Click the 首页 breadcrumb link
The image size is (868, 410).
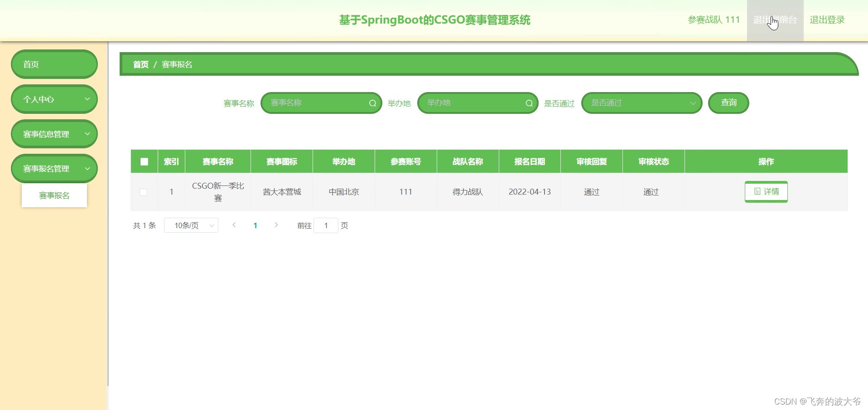(x=140, y=64)
